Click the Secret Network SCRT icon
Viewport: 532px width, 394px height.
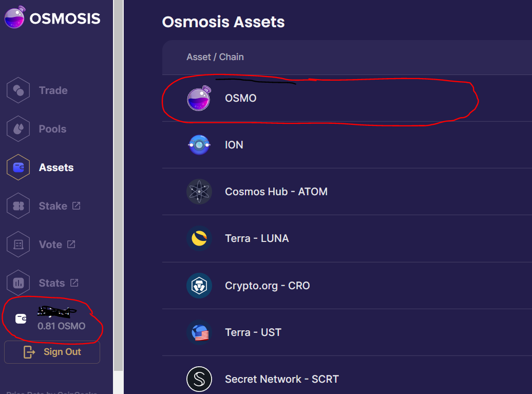pos(199,379)
